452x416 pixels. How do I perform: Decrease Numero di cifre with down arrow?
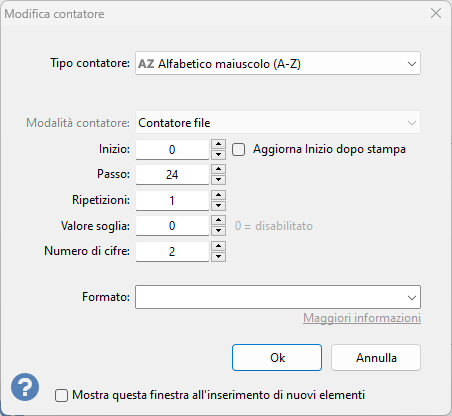tap(218, 257)
